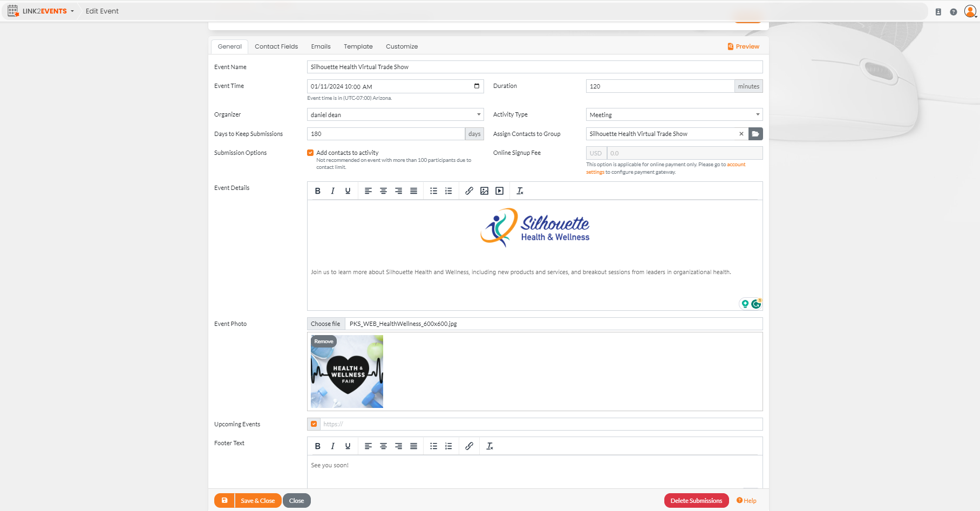Open LINK2EVENTS app menu dropdown
The image size is (980, 511).
pyautogui.click(x=41, y=11)
